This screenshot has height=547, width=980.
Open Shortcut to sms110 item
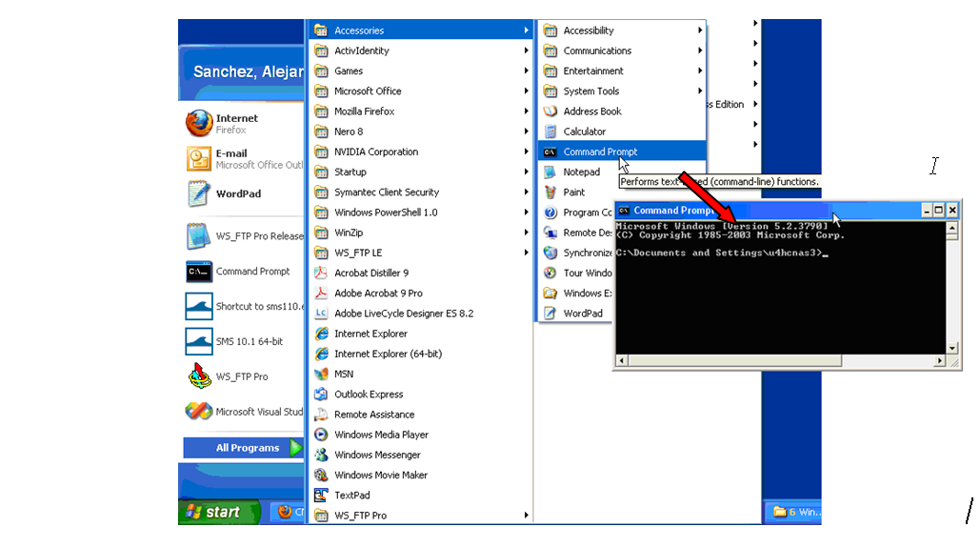[x=244, y=306]
